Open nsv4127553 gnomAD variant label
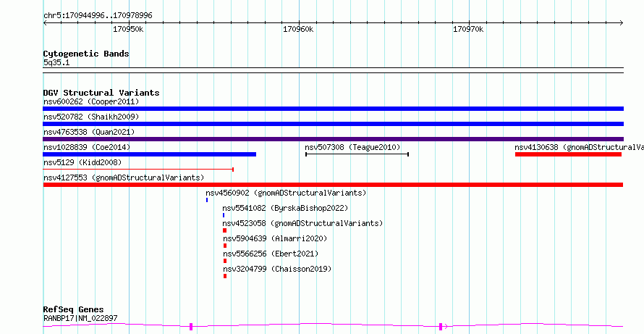 pos(124,178)
